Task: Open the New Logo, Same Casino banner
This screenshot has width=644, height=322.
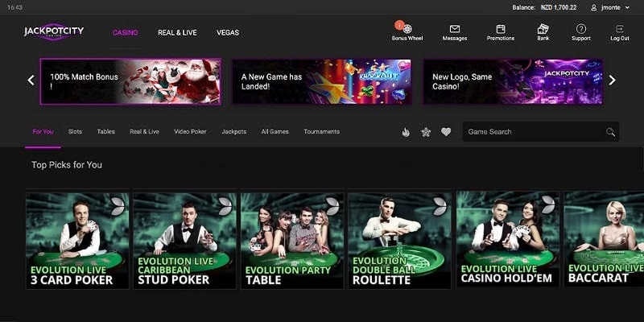Action: (x=513, y=81)
